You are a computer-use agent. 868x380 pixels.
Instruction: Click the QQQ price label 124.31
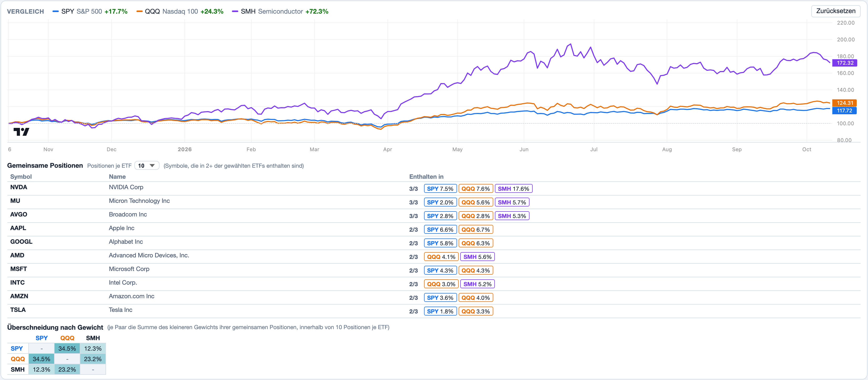(845, 103)
